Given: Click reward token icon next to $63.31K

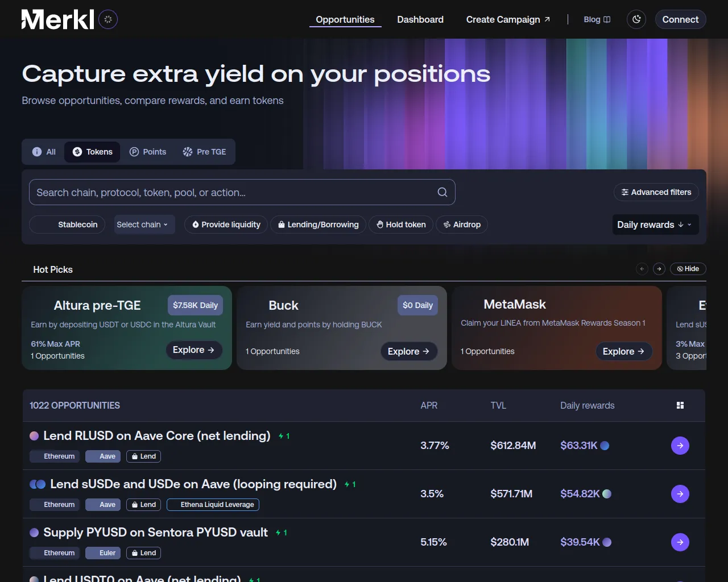Looking at the screenshot, I should click(605, 446).
